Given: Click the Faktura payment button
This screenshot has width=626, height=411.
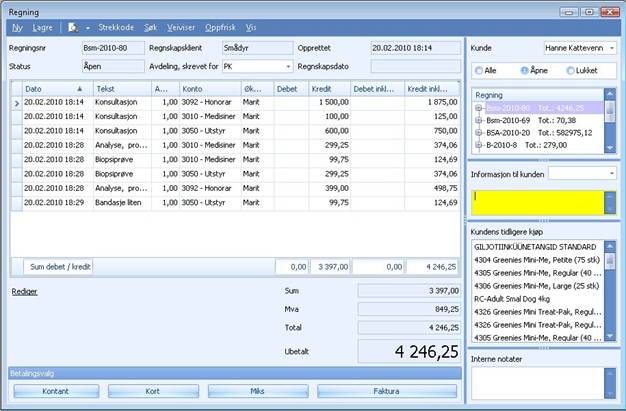Looking at the screenshot, I should click(x=387, y=391).
